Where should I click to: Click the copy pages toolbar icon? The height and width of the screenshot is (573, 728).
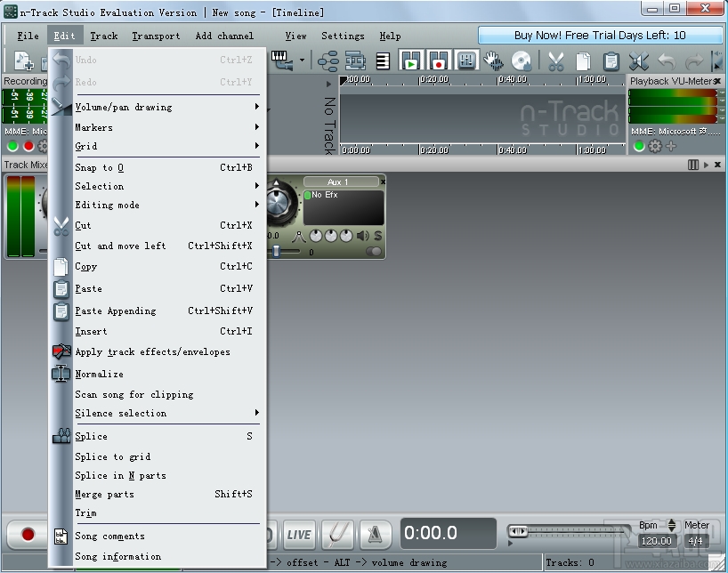click(x=583, y=61)
